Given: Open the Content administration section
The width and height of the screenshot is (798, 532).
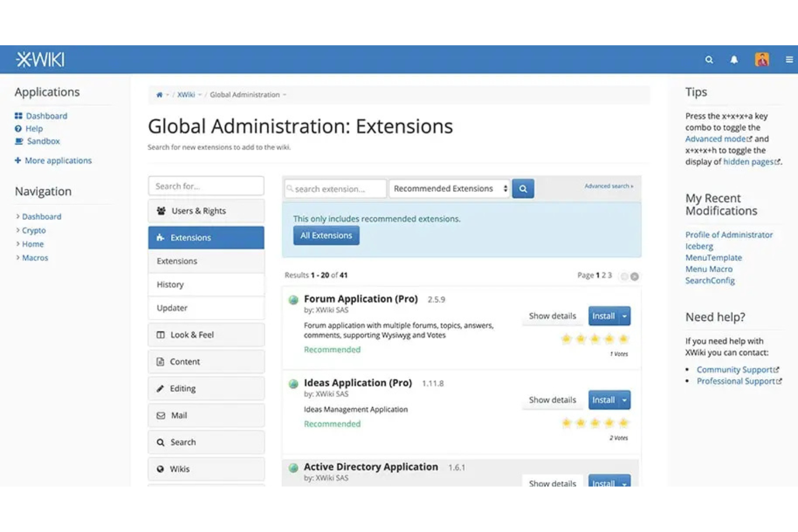Looking at the screenshot, I should point(206,362).
